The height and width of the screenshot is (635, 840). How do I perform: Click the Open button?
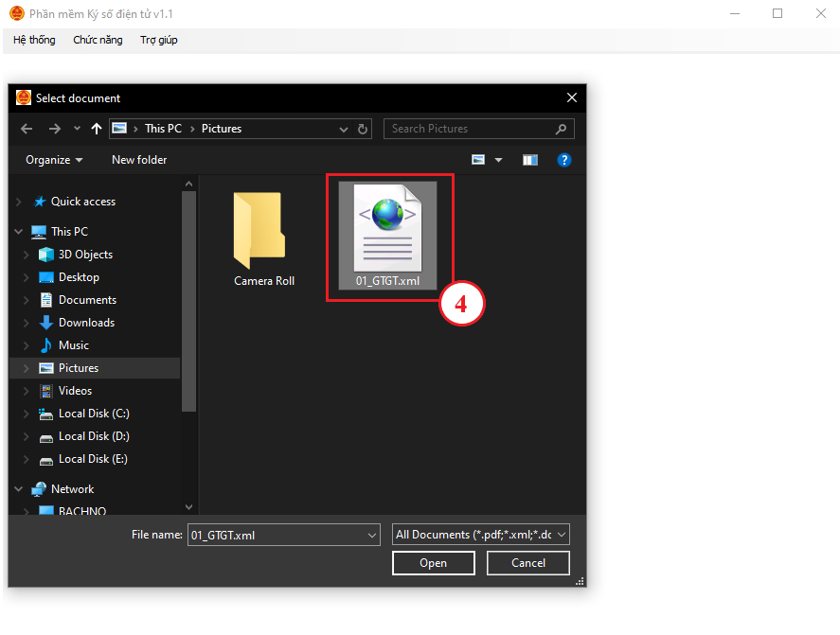(433, 563)
